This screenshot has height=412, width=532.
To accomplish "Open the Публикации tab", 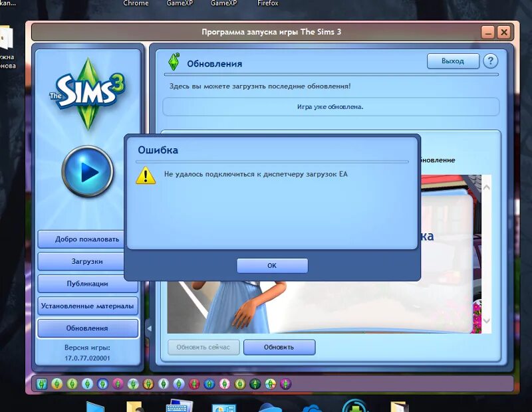I will 88,284.
